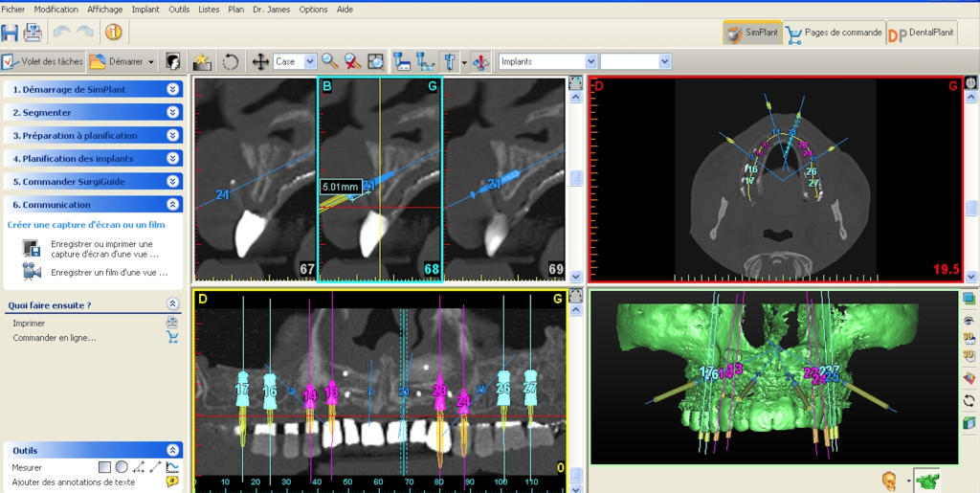
Task: Select the skull 3D view icon
Action: tap(889, 478)
